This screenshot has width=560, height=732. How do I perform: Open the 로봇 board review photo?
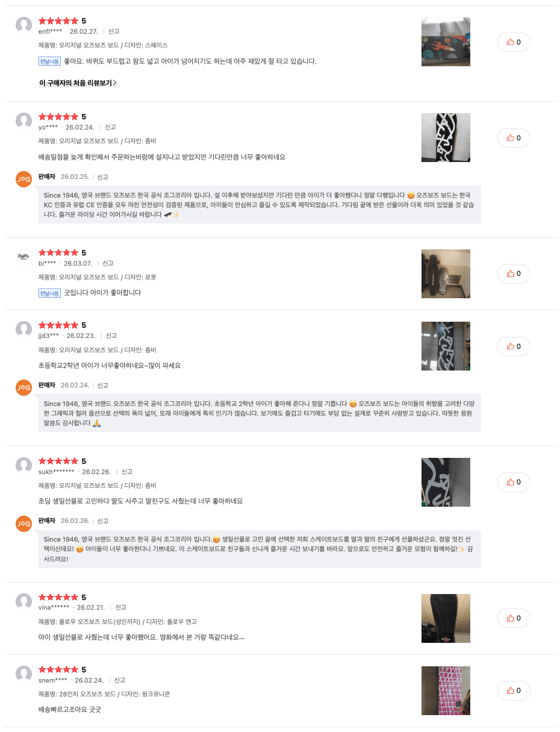[x=446, y=274]
